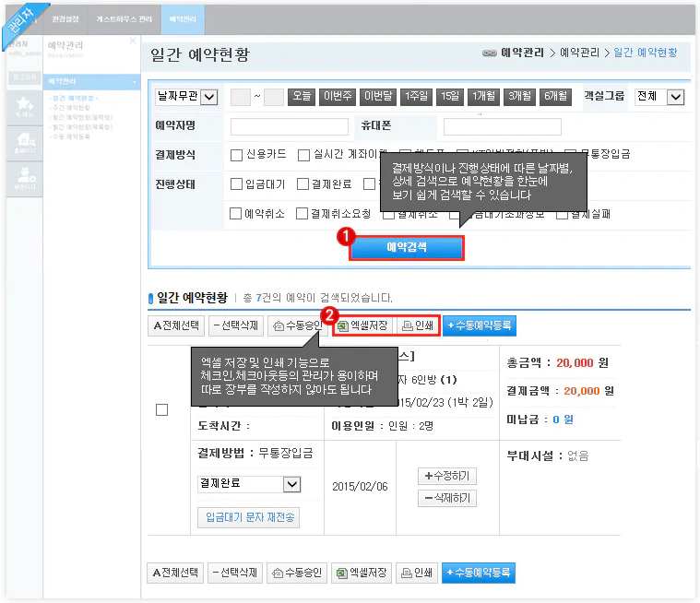700x603 pixels.
Task: Click the 이번주 date range button
Action: tap(338, 97)
